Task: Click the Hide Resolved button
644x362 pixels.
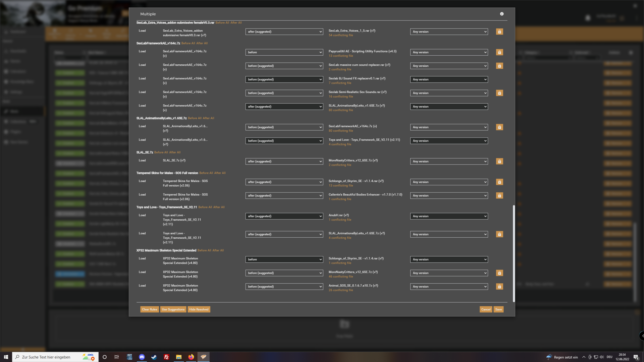Action: tap(199, 309)
